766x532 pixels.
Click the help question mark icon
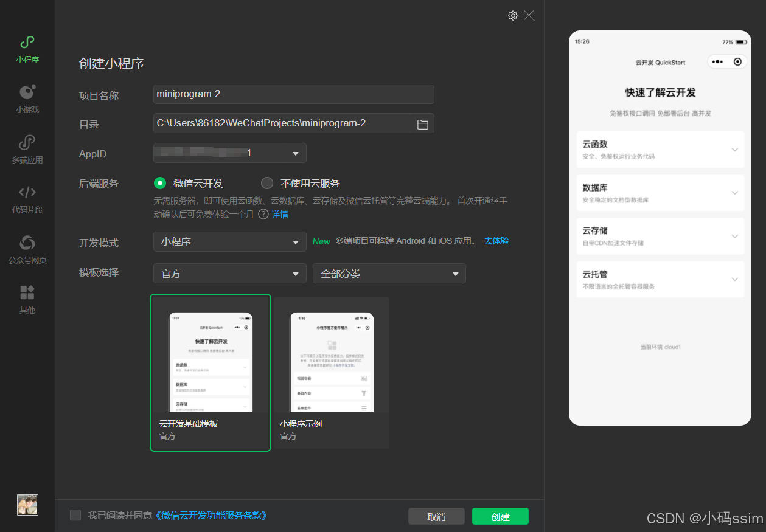click(263, 214)
